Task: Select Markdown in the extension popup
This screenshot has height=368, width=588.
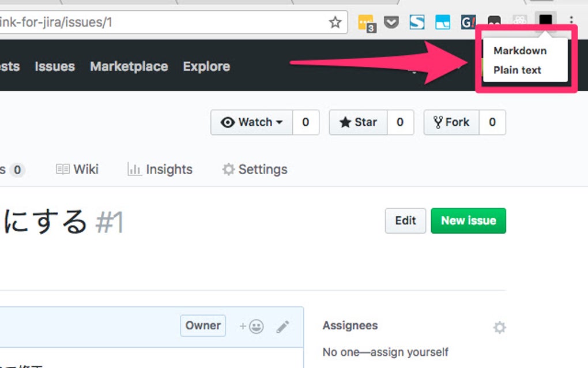Action: [519, 50]
